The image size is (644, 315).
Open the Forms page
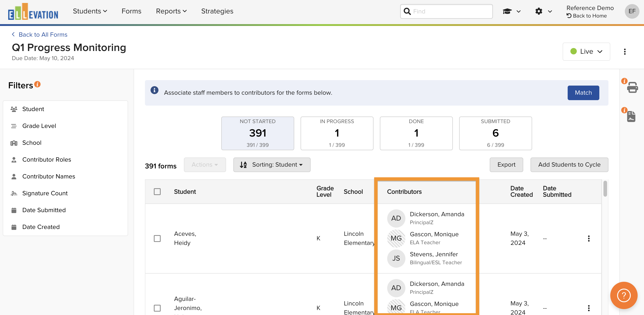tap(131, 11)
